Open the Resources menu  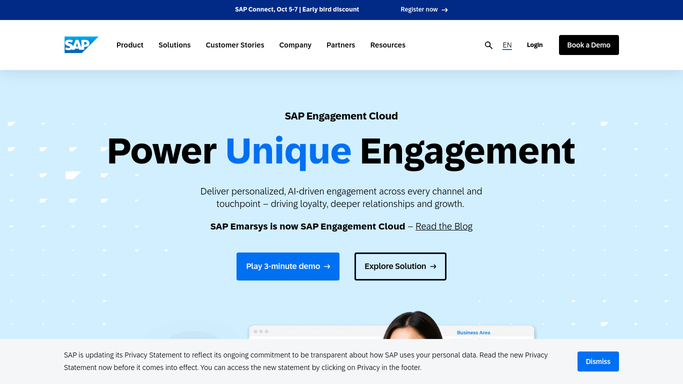(388, 45)
